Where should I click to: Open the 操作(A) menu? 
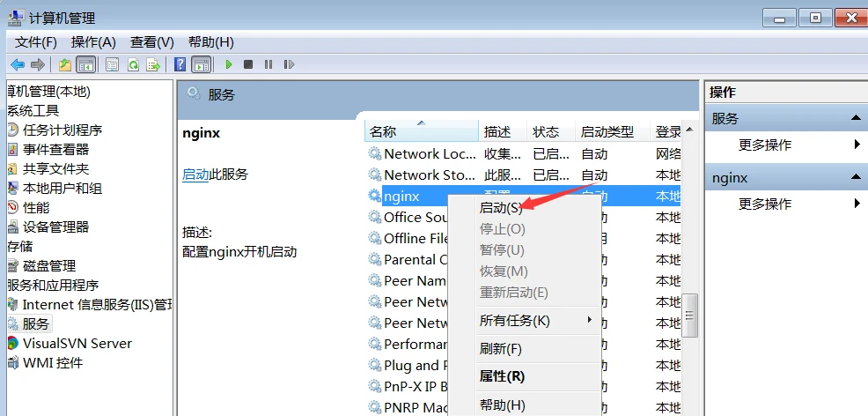coord(93,42)
